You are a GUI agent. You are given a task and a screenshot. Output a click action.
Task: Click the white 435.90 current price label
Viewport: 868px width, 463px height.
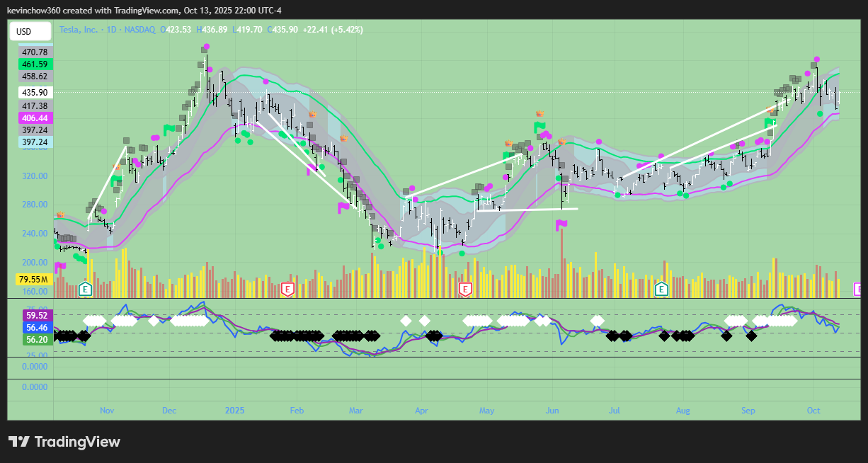[35, 93]
